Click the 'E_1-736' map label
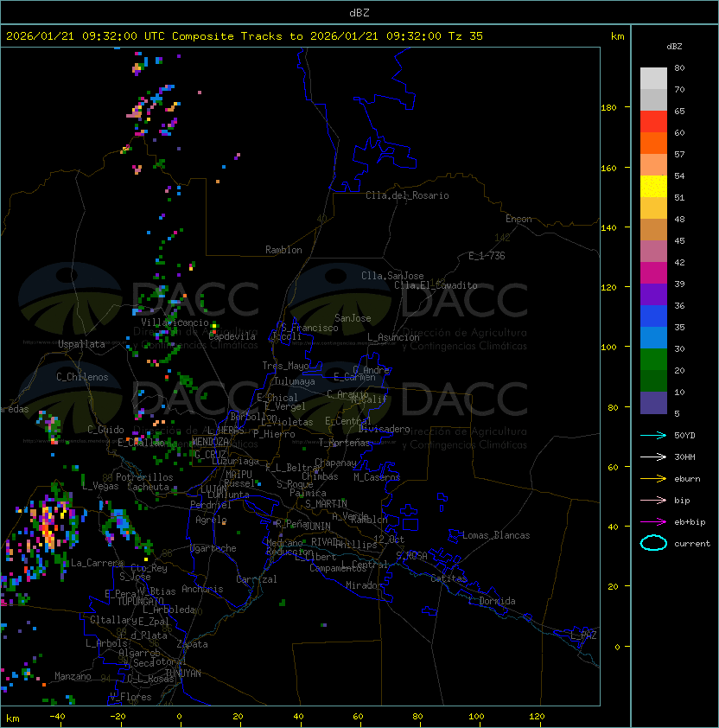The image size is (719, 728). pos(487,255)
